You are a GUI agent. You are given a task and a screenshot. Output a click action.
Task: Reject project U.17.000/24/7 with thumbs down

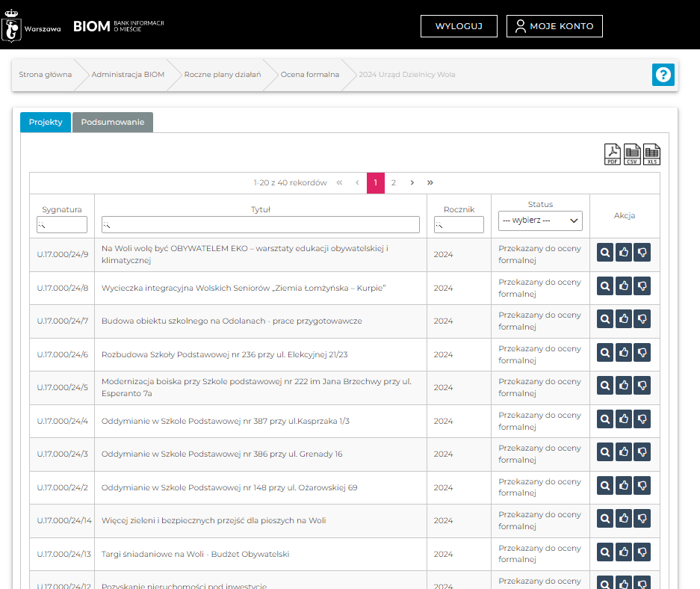click(642, 320)
